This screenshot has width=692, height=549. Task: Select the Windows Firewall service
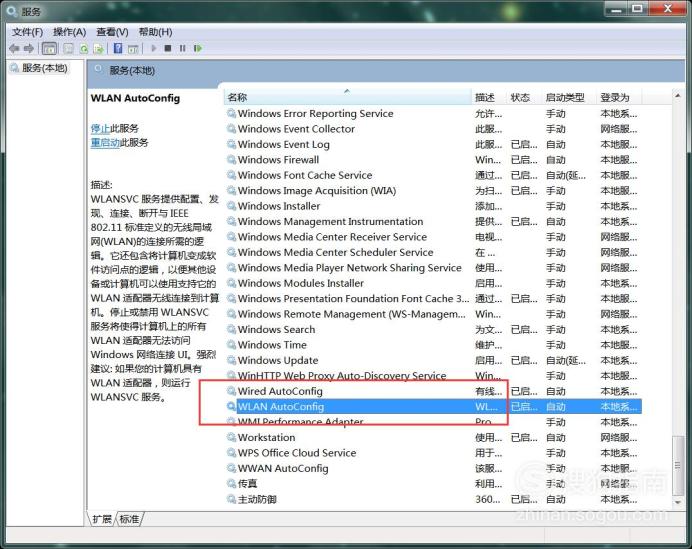[433, 160]
